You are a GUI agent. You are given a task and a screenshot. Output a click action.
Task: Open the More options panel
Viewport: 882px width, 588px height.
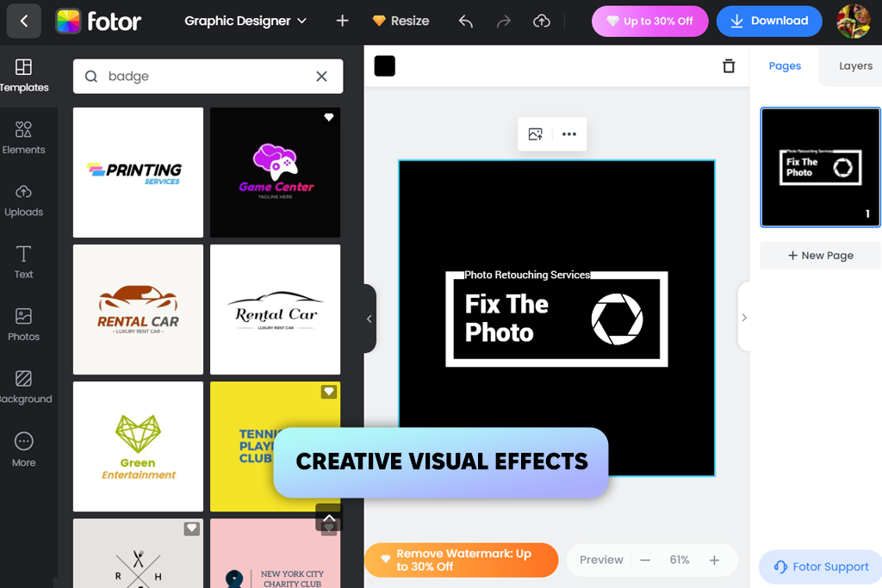(23, 449)
